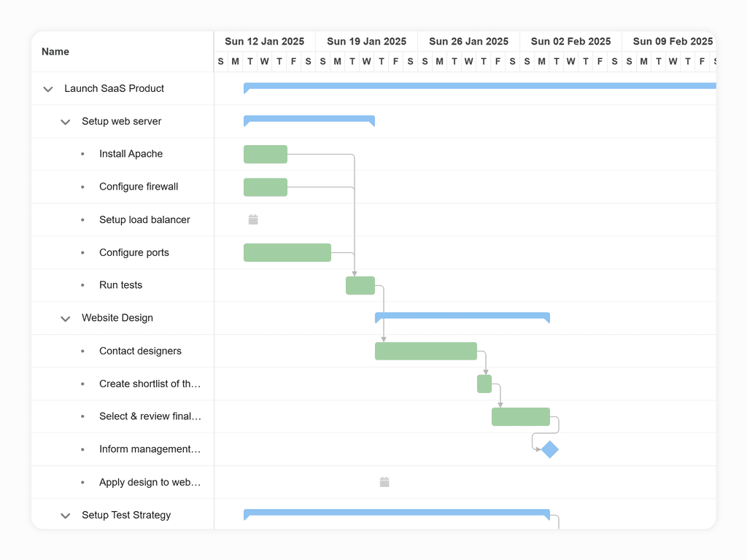Open the Install Apache task name
The width and height of the screenshot is (747, 560).
[131, 154]
